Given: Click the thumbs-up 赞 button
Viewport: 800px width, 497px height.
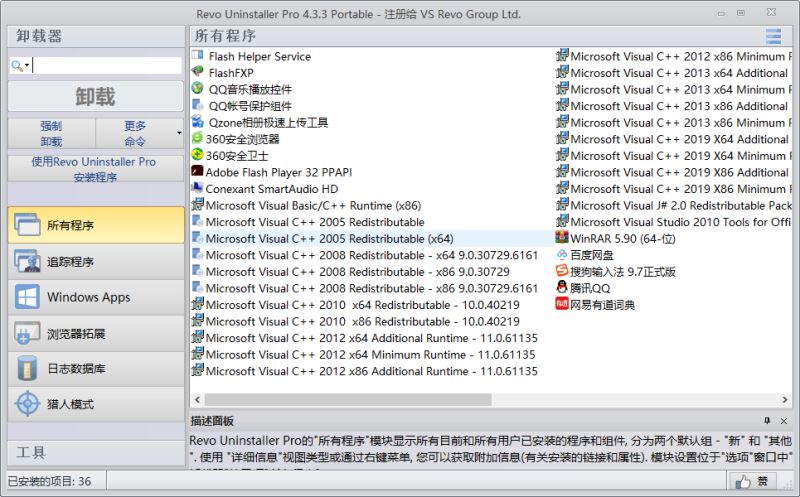Looking at the screenshot, I should coord(752,481).
